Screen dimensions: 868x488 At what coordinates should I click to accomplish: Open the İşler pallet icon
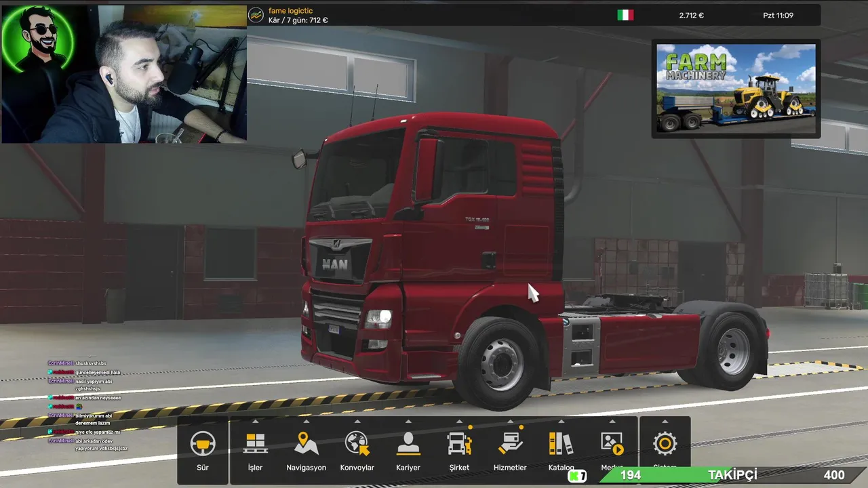pyautogui.click(x=255, y=444)
